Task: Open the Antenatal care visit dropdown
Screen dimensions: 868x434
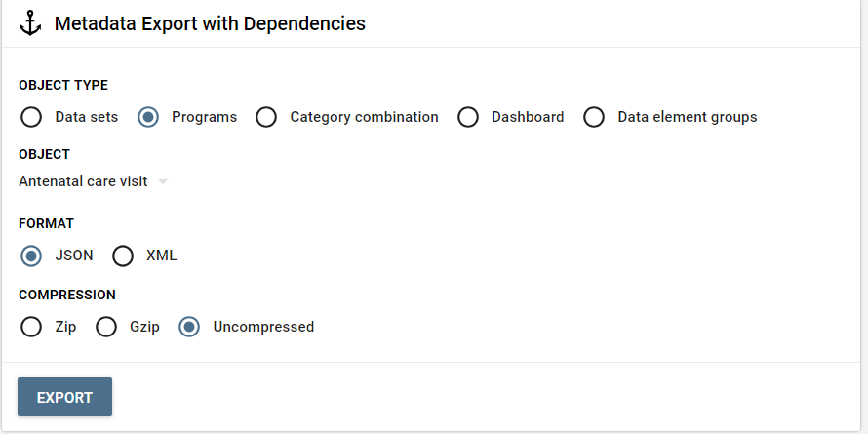Action: click(84, 181)
